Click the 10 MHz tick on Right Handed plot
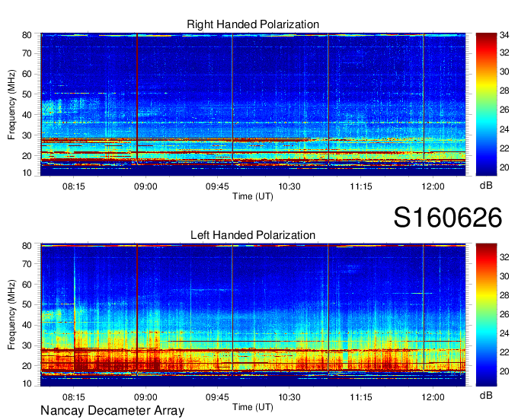The width and height of the screenshot is (518, 420). [x=27, y=173]
